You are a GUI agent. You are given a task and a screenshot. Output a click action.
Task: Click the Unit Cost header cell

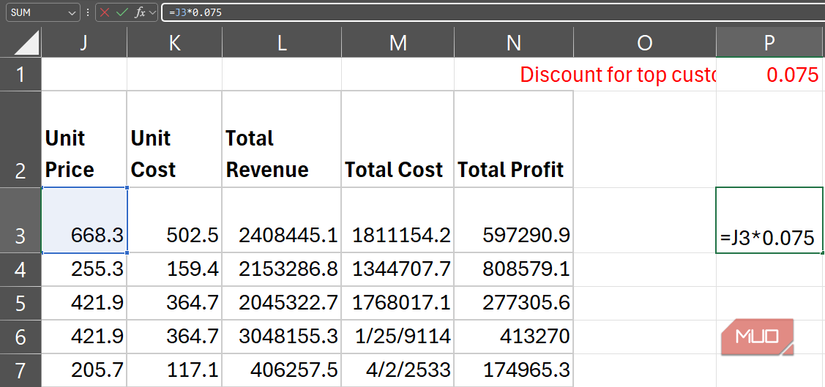tap(174, 139)
